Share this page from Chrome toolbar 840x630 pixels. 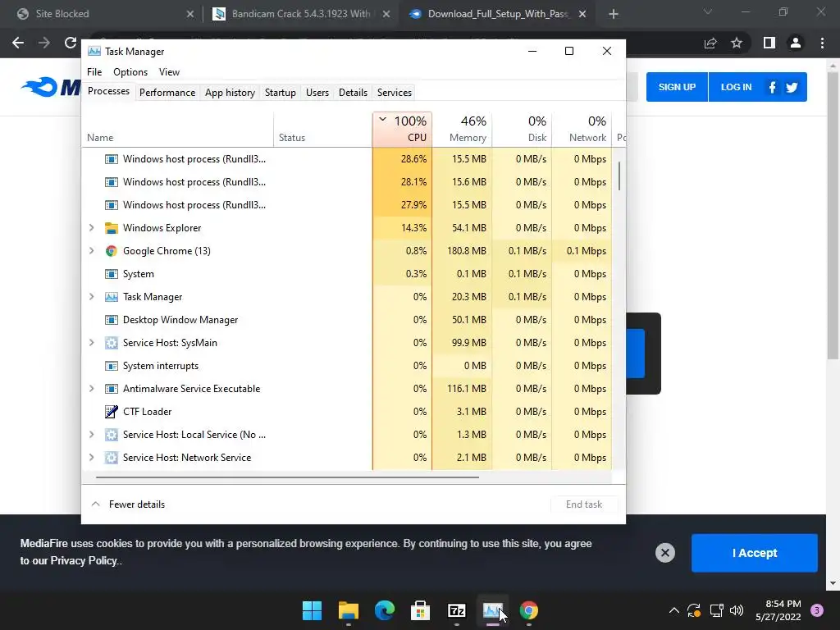(710, 43)
